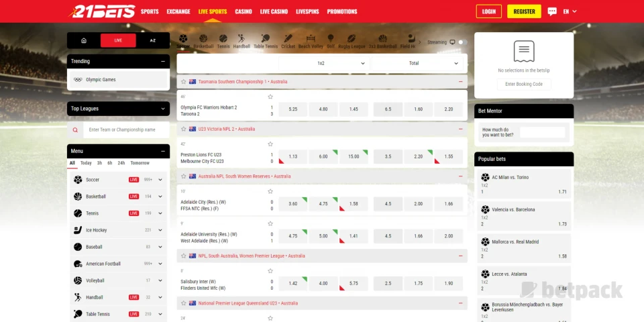Expand the Soccer row chevron in menu

160,180
